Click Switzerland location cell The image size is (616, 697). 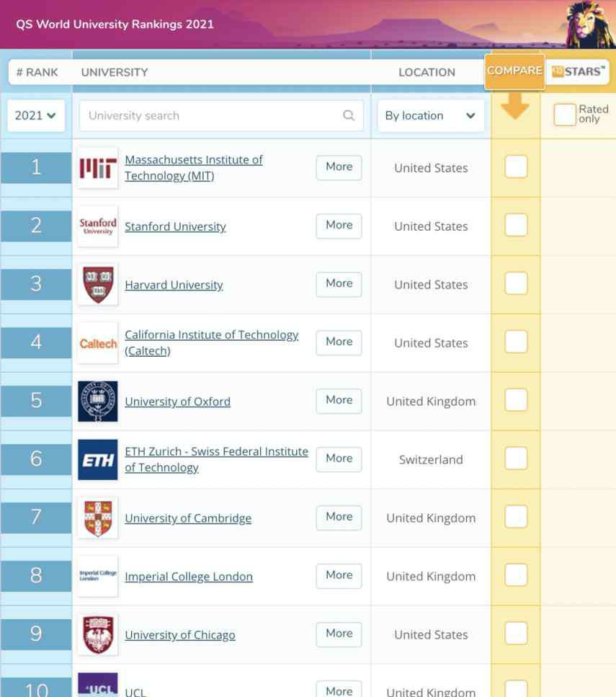tap(431, 460)
